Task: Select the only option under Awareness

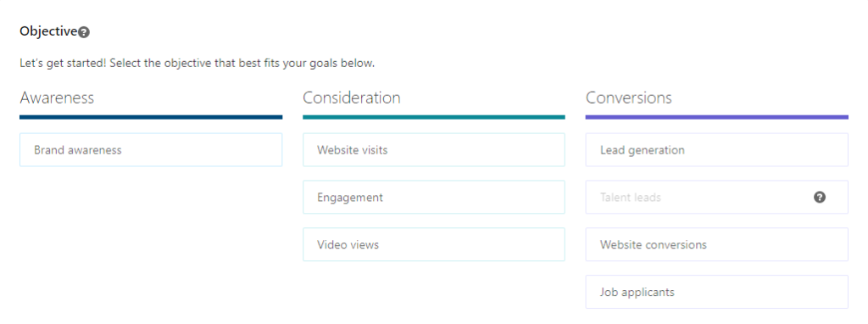Action: click(151, 149)
